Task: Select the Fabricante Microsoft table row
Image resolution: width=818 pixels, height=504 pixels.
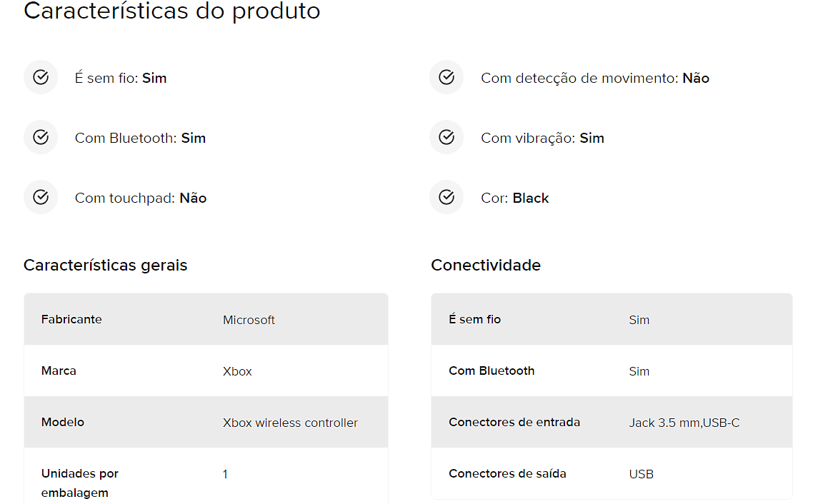Action: (x=206, y=319)
